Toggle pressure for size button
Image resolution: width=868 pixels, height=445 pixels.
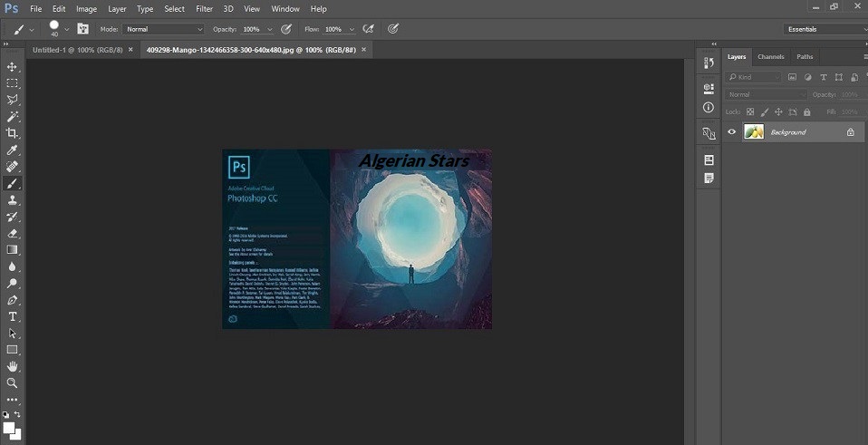[x=393, y=29]
